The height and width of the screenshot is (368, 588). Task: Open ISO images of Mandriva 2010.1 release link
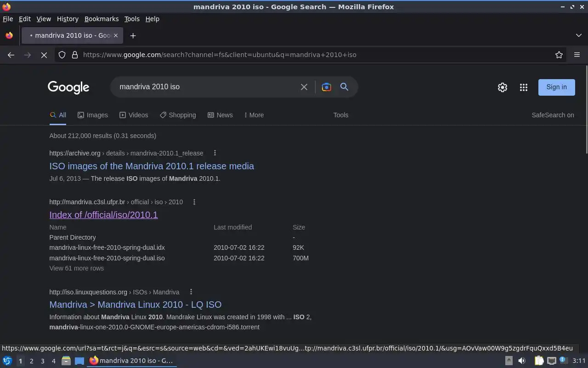point(152,166)
